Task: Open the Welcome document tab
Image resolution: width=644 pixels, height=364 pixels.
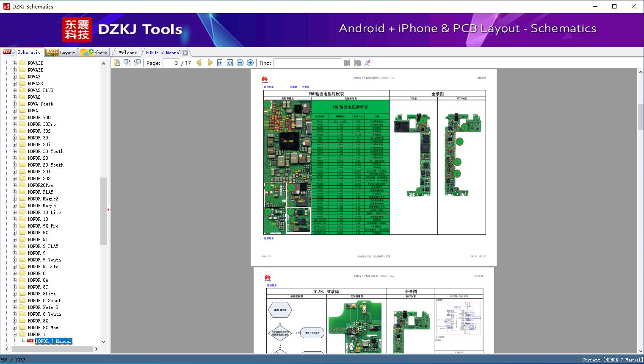Action: (128, 53)
